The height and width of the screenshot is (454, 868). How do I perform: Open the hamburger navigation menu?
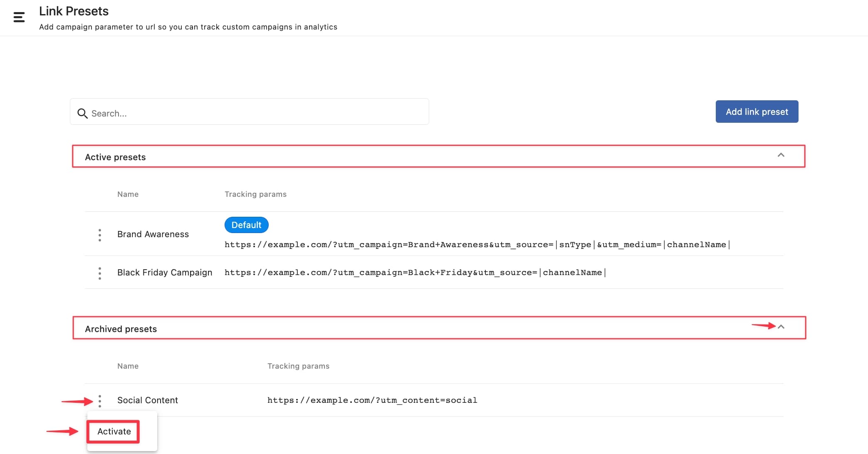tap(19, 17)
